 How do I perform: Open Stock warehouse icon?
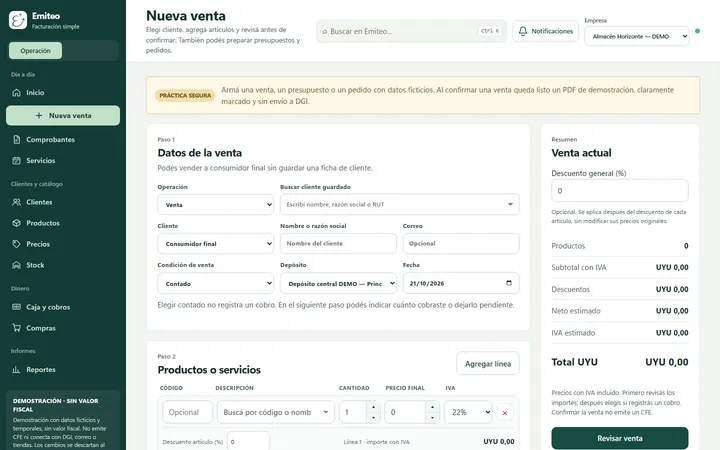[17, 265]
